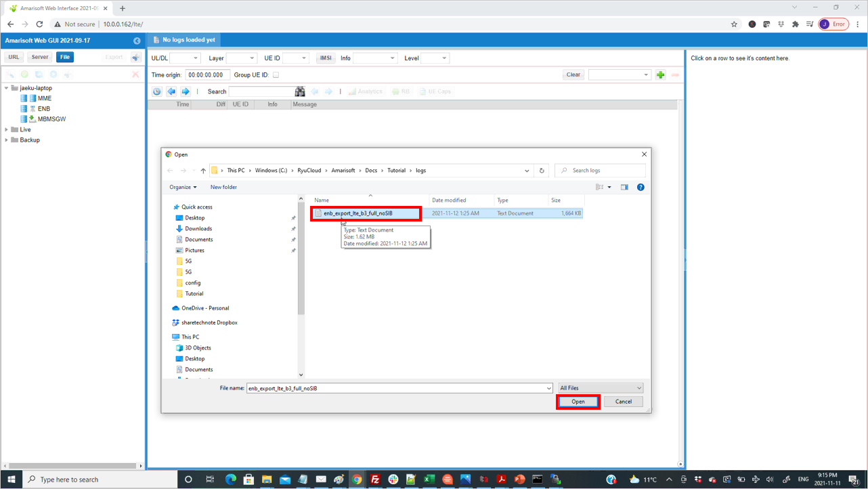Bookmark this page with star icon

pyautogui.click(x=734, y=24)
